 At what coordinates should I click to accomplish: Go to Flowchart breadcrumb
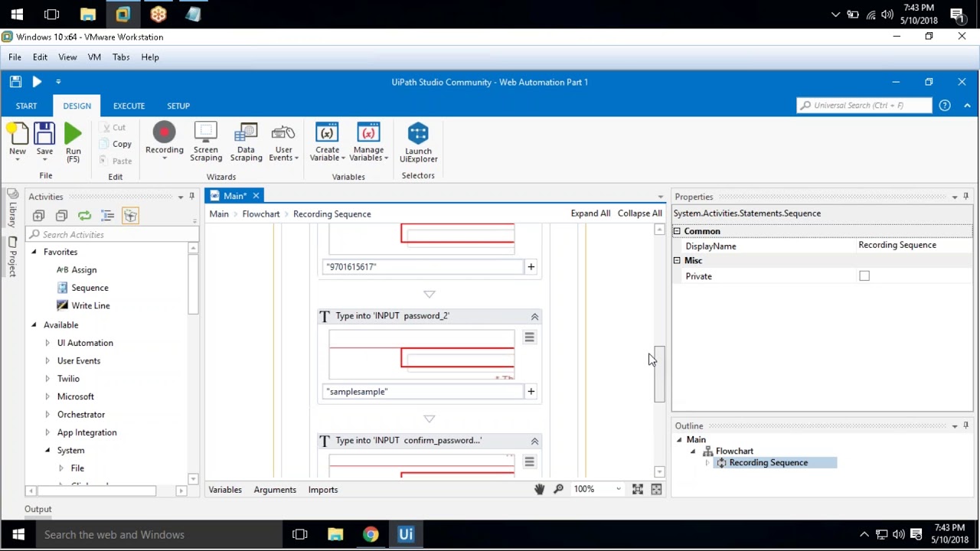click(x=261, y=214)
